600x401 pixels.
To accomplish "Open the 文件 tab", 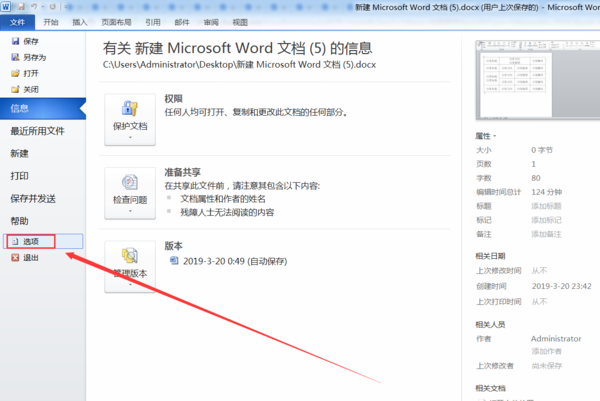I will [x=18, y=23].
